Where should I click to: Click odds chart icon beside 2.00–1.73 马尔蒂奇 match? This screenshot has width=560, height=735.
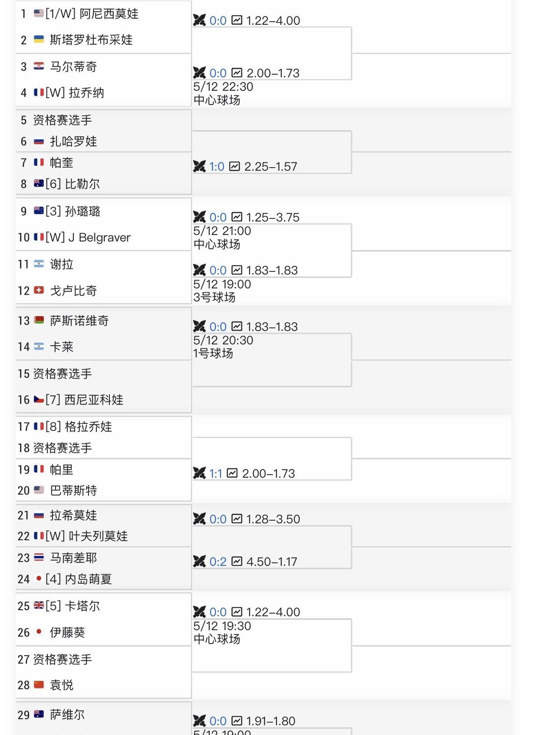click(x=237, y=72)
